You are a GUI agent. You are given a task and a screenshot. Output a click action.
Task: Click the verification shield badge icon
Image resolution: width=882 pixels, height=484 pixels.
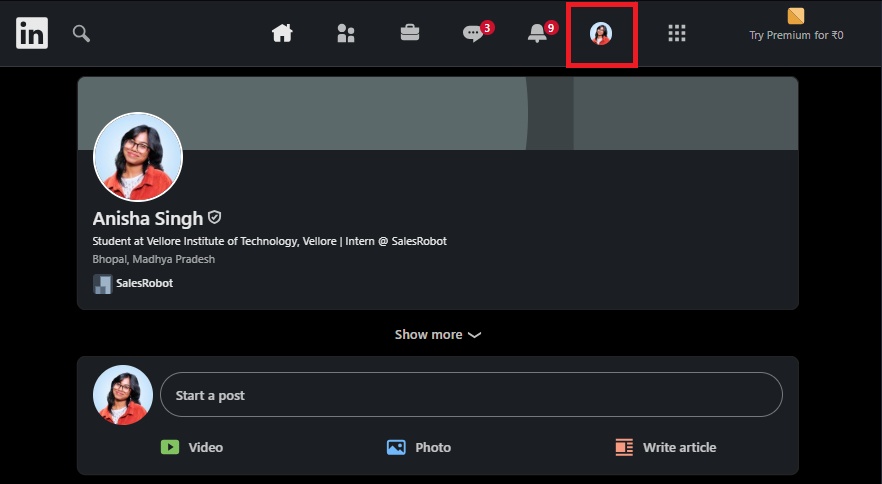pos(214,217)
